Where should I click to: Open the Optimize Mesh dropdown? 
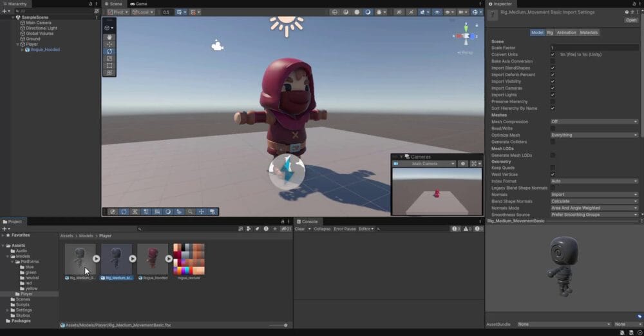[x=594, y=135]
